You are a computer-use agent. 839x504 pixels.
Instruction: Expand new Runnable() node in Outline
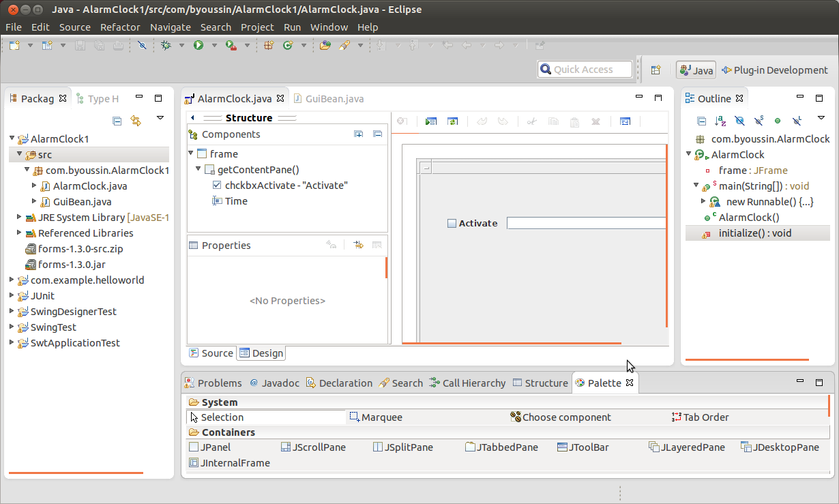click(703, 201)
